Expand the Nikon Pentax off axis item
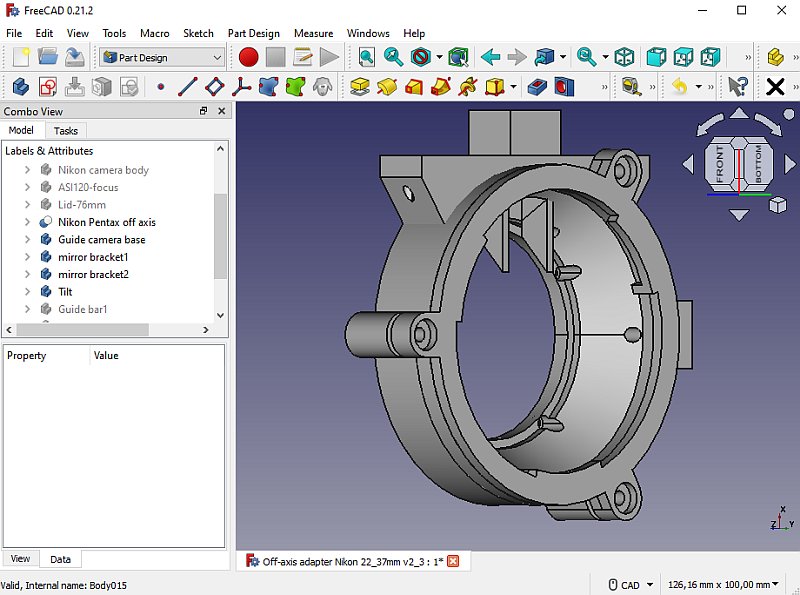Screen dimensions: 800x595 coord(28,222)
